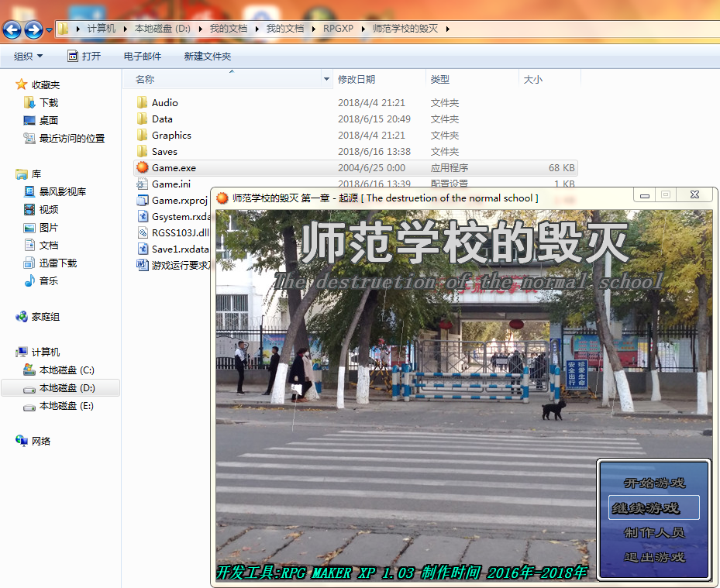720x588 pixels.
Task: Select the 游戏运行要求 Word document icon
Action: (x=143, y=265)
